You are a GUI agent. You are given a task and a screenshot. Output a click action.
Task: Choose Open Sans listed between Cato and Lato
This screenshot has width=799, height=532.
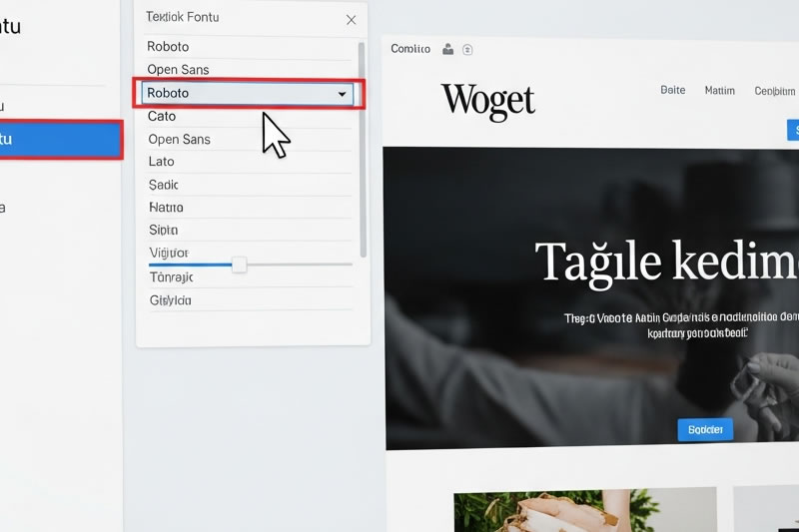point(179,139)
